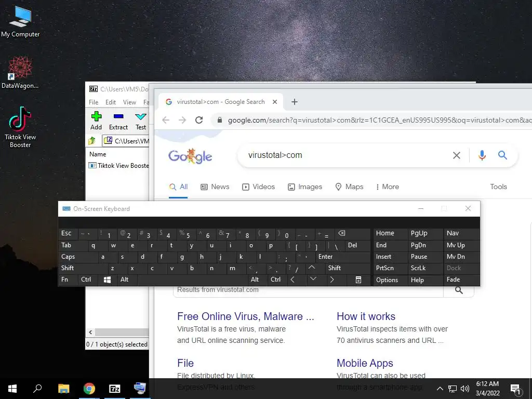The width and height of the screenshot is (532, 399).
Task: Click the backspace key on keyboard
Action: (353, 233)
